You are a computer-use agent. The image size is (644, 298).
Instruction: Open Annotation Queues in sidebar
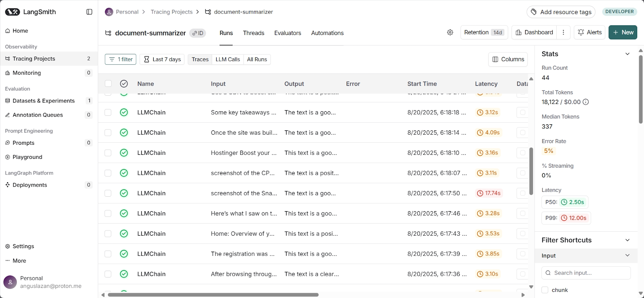point(48,115)
